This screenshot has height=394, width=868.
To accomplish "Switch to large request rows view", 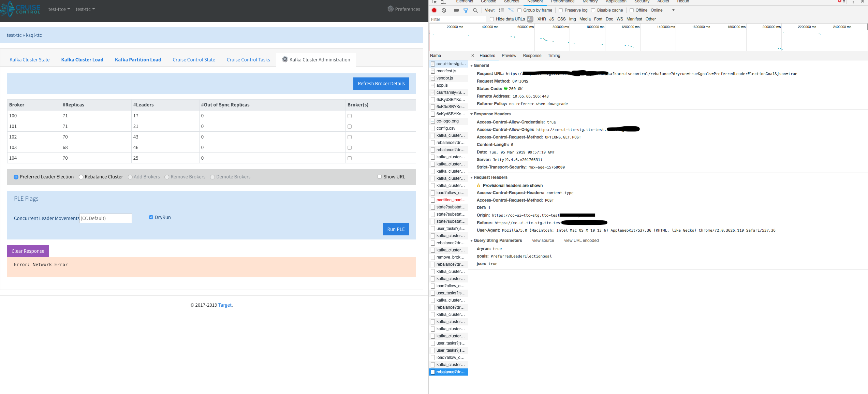I will pos(501,10).
